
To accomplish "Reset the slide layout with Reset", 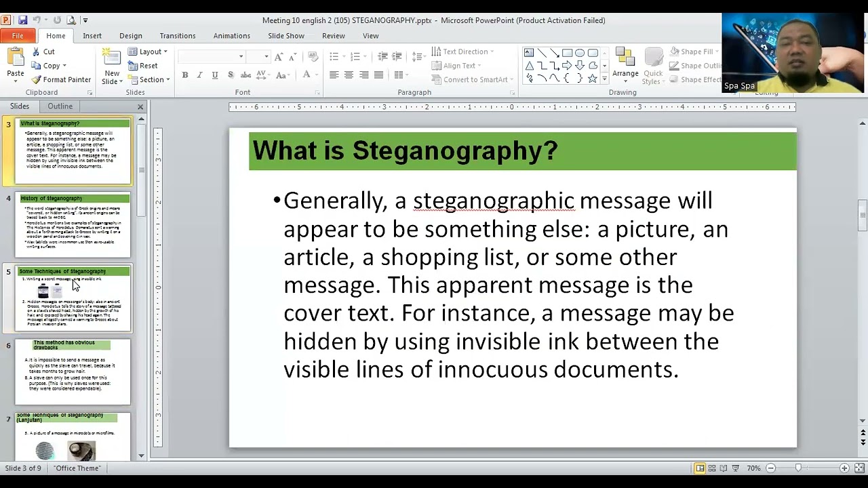I will [x=142, y=66].
